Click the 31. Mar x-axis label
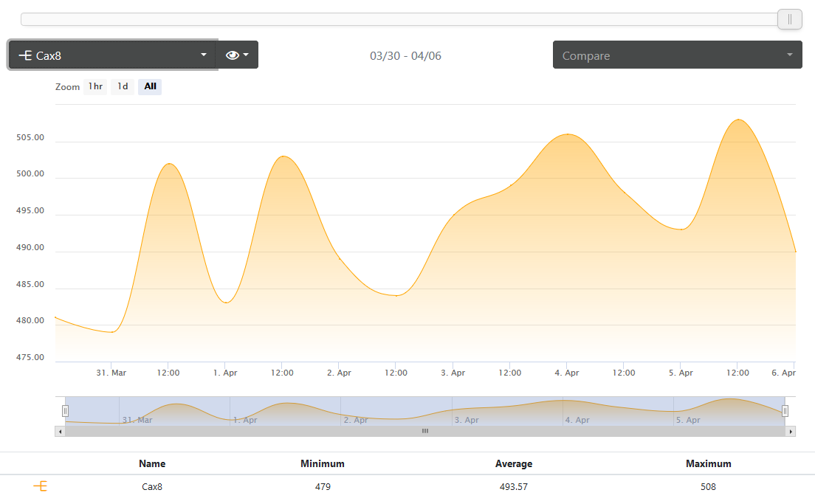The height and width of the screenshot is (504, 815). [111, 373]
